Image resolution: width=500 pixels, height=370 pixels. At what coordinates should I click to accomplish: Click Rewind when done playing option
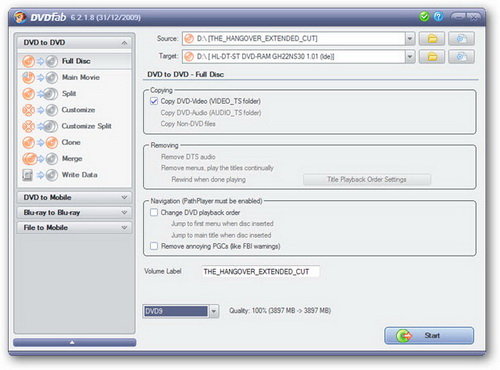coord(208,179)
